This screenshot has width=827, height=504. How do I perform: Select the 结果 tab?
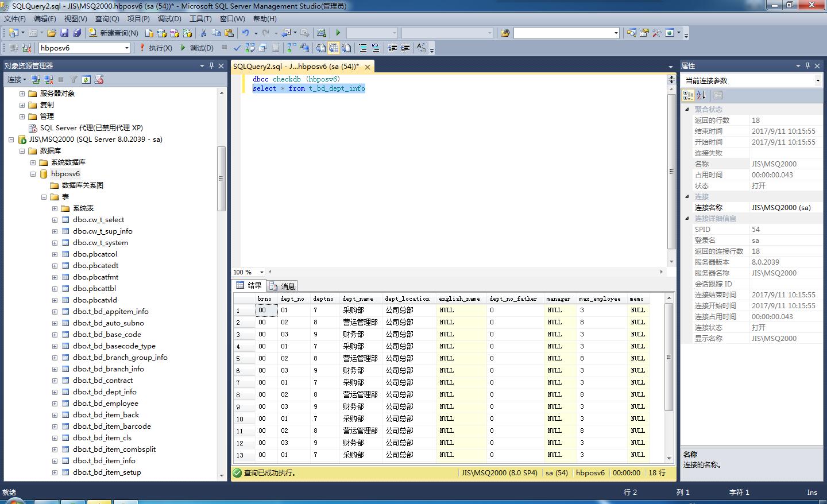(249, 285)
